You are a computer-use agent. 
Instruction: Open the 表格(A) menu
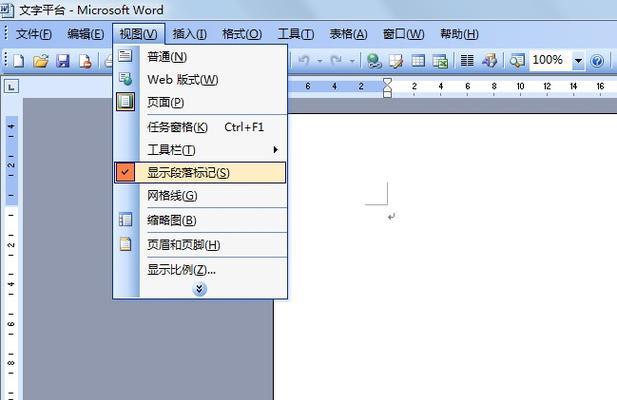(x=348, y=34)
